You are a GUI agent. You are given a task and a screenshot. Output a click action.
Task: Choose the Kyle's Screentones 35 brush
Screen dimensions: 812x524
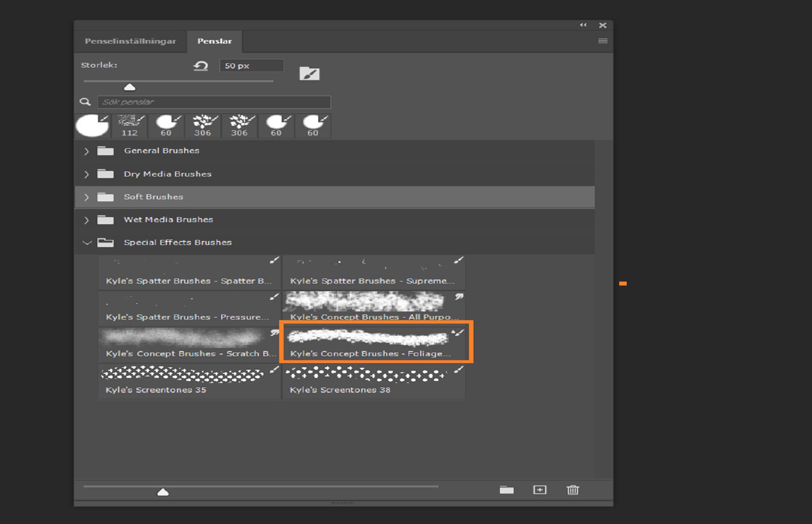[189, 381]
